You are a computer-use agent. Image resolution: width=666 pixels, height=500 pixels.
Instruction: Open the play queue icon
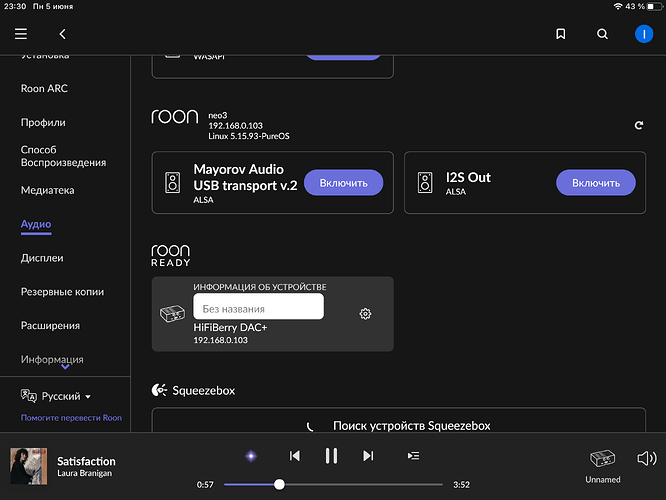(x=413, y=456)
